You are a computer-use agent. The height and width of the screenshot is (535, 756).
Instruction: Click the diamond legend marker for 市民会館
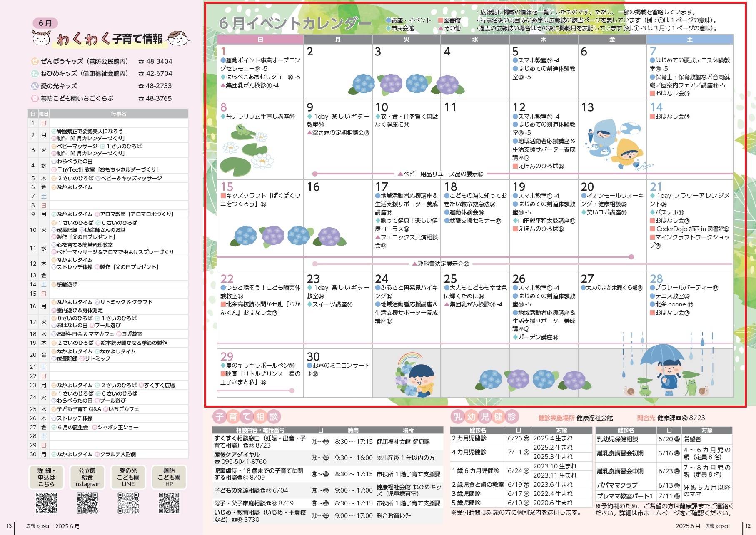tap(388, 28)
